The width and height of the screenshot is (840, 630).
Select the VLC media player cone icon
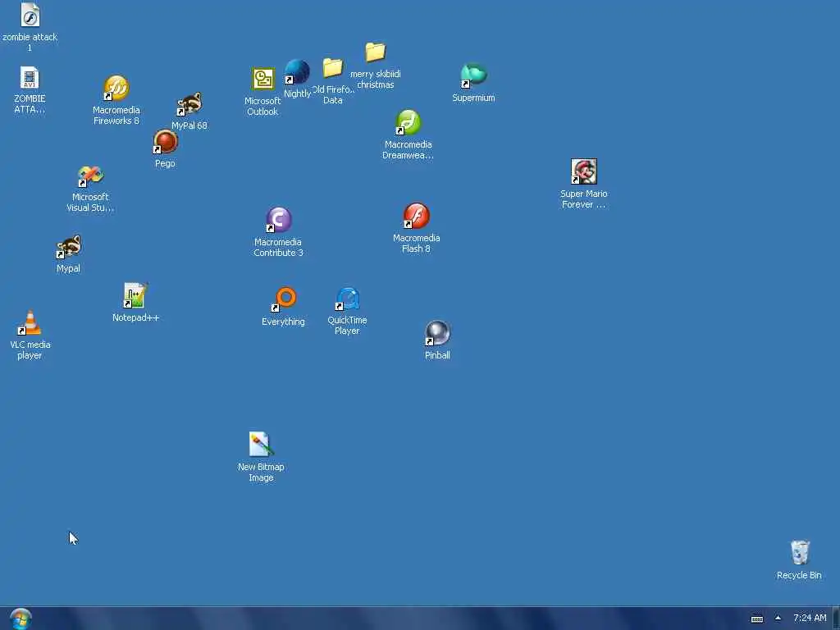click(30, 323)
